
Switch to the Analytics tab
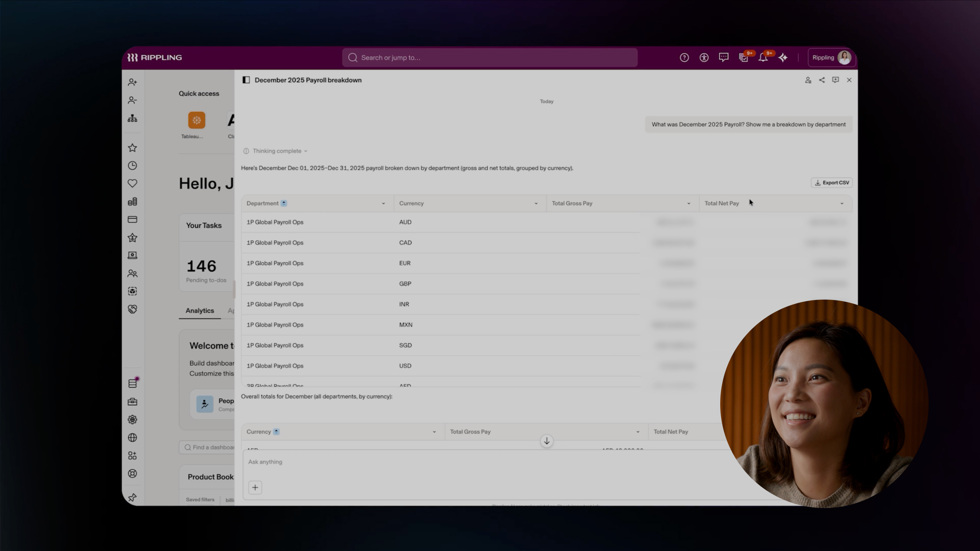tap(199, 310)
